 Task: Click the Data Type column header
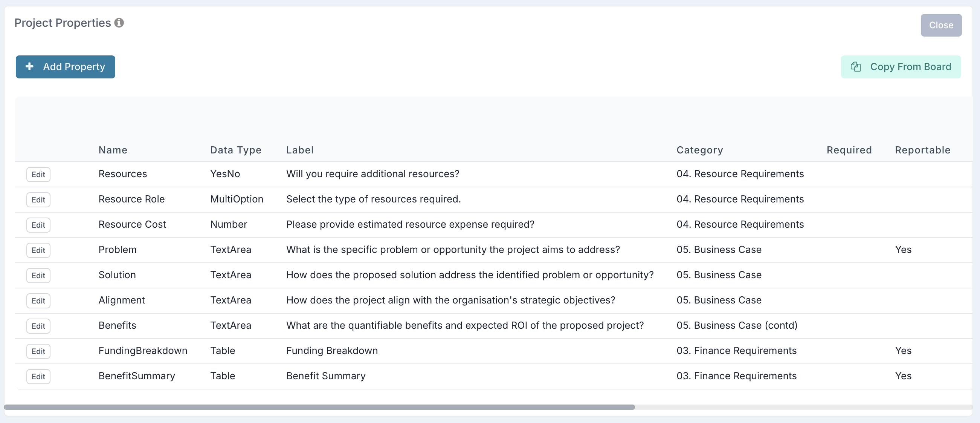(x=235, y=150)
